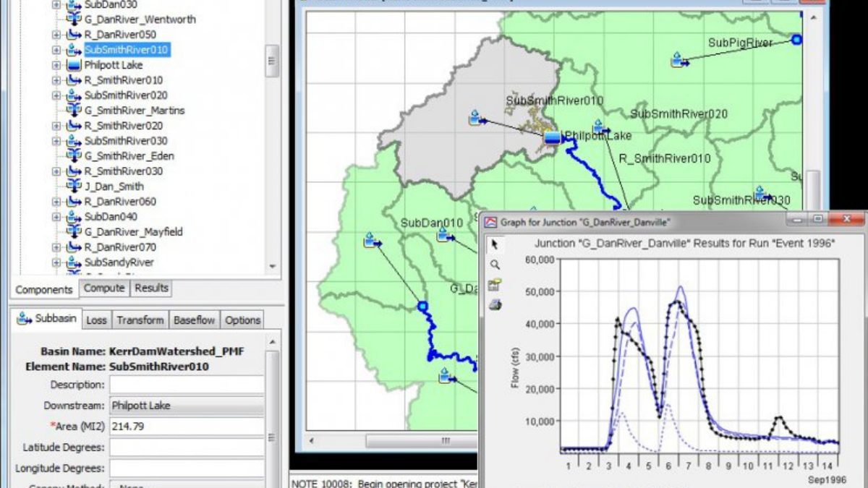The width and height of the screenshot is (868, 488).
Task: Select R_SmithRiver010 row in the tree
Action: pos(123,80)
